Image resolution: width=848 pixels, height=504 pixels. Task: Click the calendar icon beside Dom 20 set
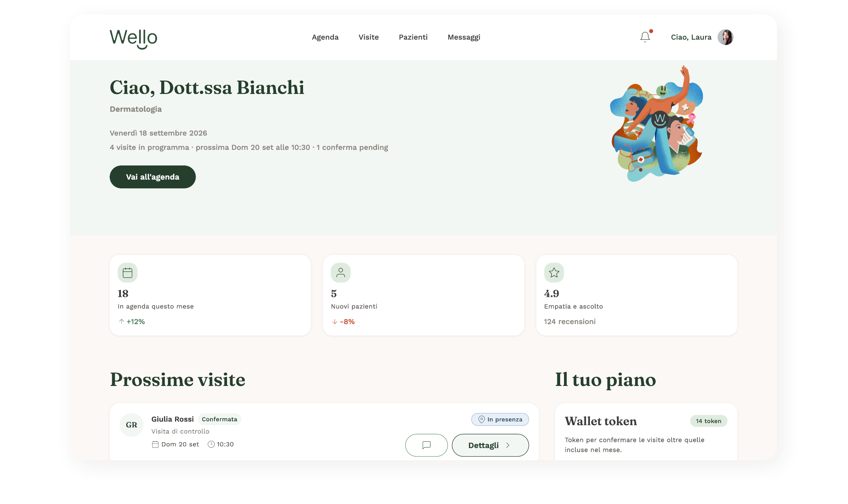click(155, 444)
